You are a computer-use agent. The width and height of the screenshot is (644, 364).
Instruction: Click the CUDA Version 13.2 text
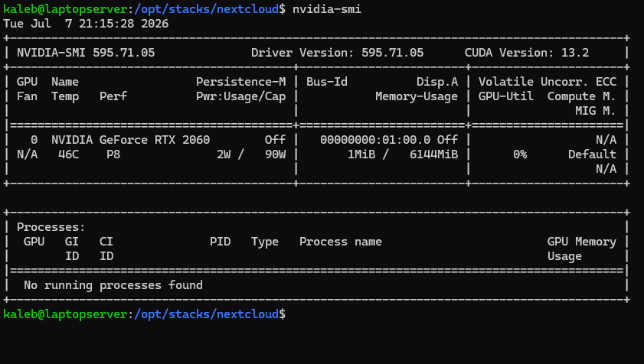point(527,53)
